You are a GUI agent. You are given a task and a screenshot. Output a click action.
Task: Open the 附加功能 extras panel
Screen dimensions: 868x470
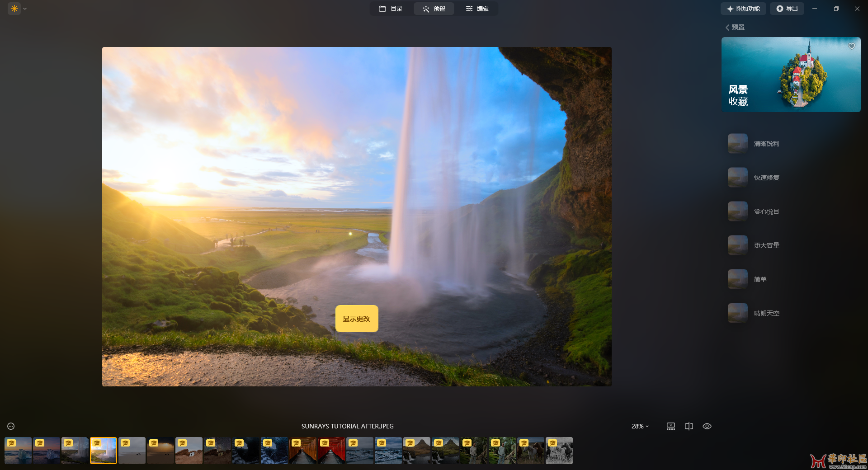pyautogui.click(x=743, y=9)
